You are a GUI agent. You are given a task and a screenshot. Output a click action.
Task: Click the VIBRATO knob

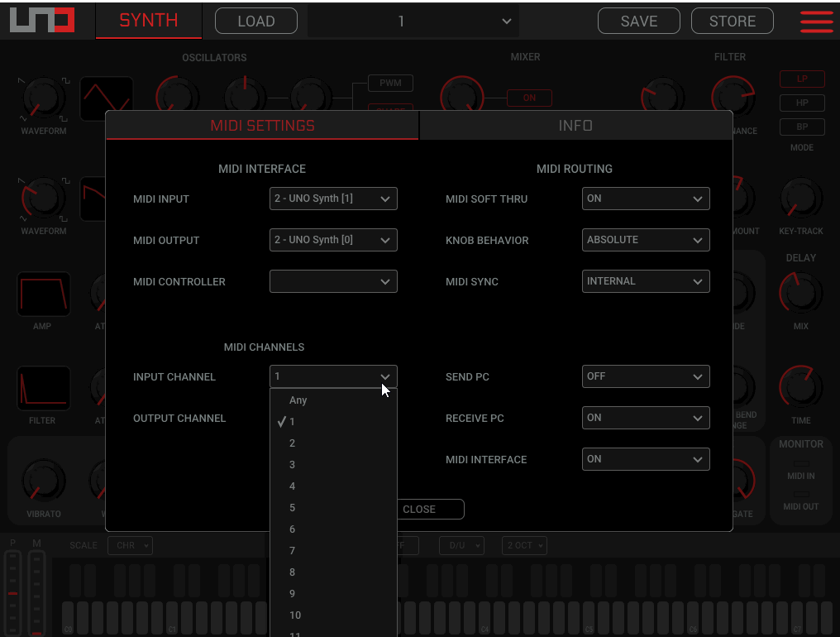click(x=43, y=480)
